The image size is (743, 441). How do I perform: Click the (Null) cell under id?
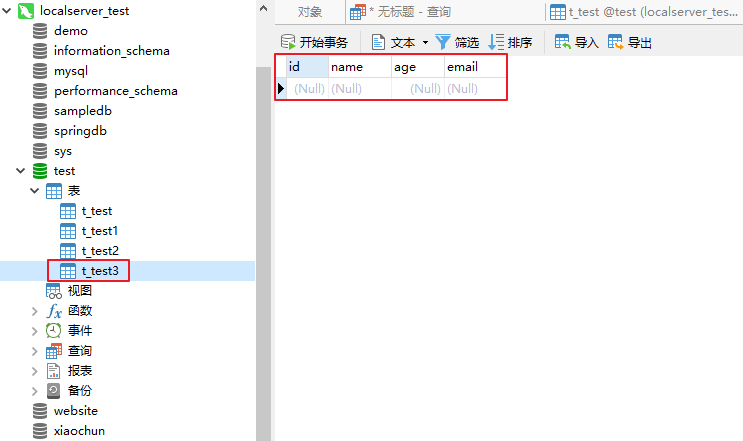[307, 89]
